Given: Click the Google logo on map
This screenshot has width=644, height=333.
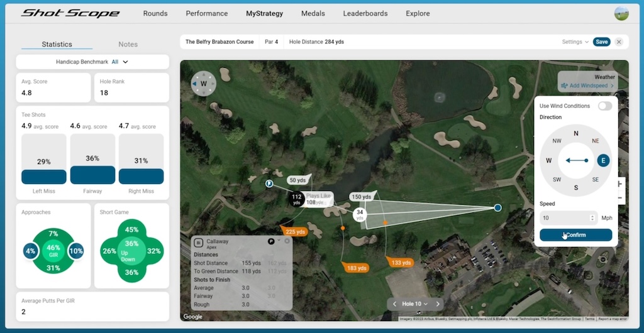Looking at the screenshot, I should coord(193,317).
